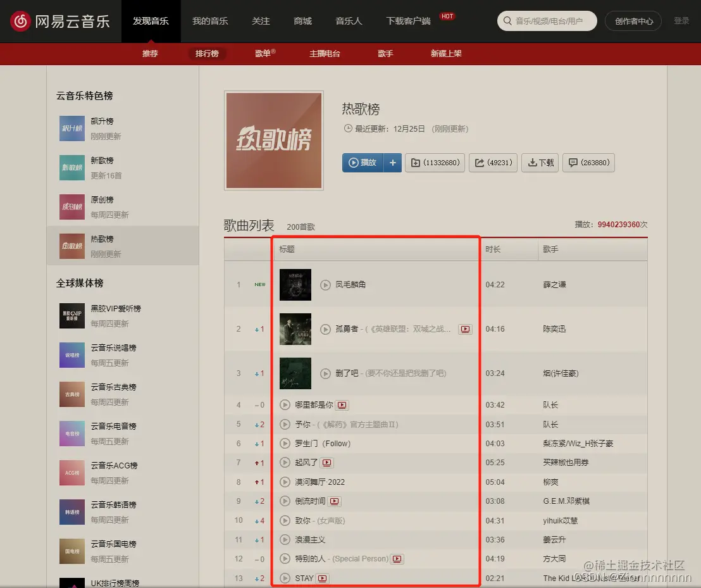701x588 pixels.
Task: Play the song 致你 女声版
Action: tap(285, 520)
